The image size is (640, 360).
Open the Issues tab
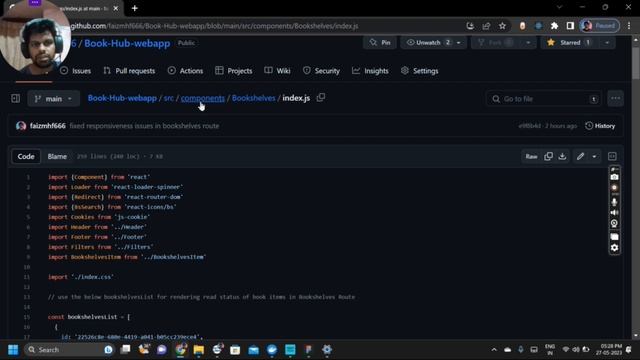76,71
